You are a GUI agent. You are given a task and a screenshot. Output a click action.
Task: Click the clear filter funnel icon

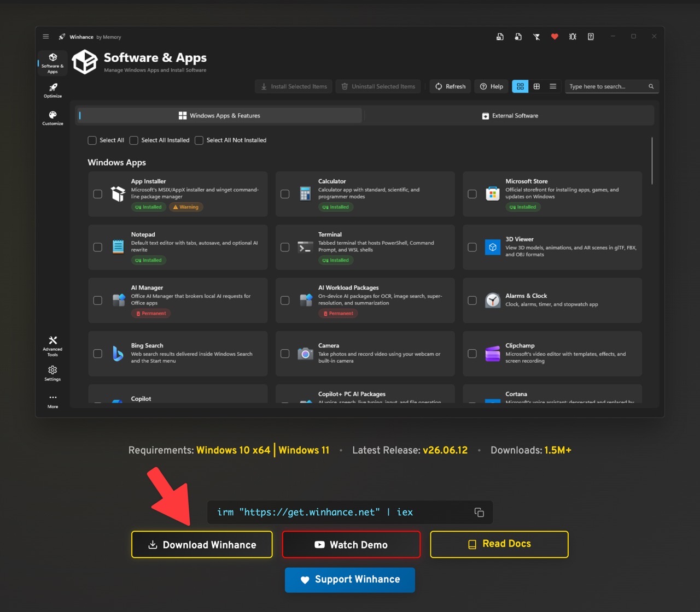[536, 37]
